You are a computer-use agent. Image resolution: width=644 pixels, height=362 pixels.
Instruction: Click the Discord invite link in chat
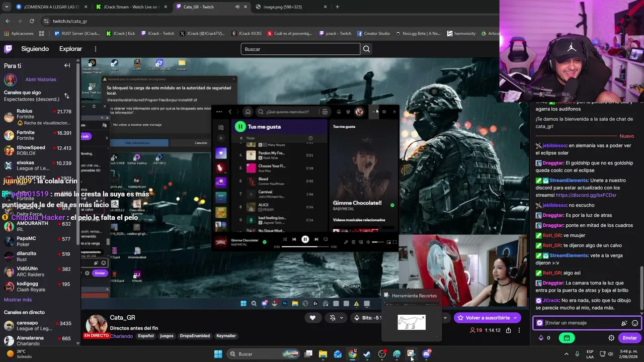coord(586,195)
